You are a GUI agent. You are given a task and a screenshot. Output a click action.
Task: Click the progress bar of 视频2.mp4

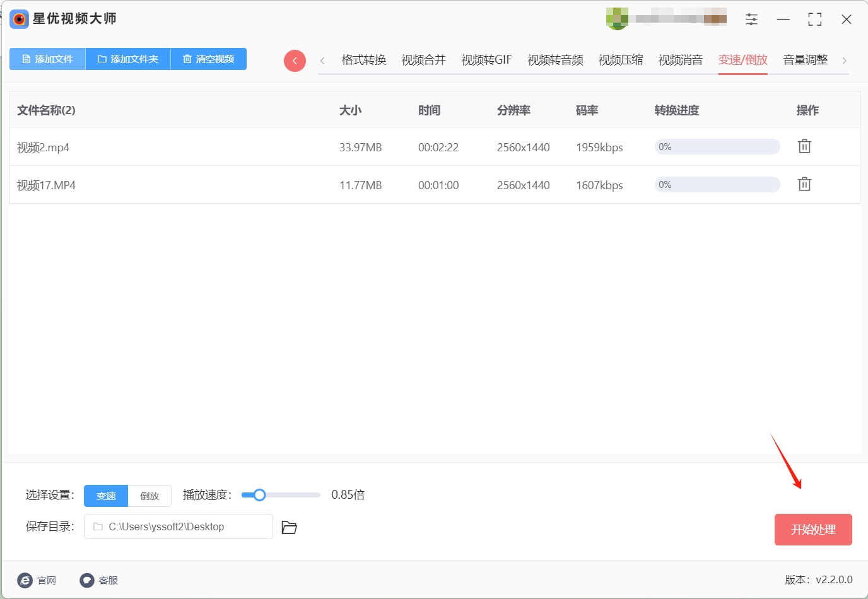coord(717,147)
